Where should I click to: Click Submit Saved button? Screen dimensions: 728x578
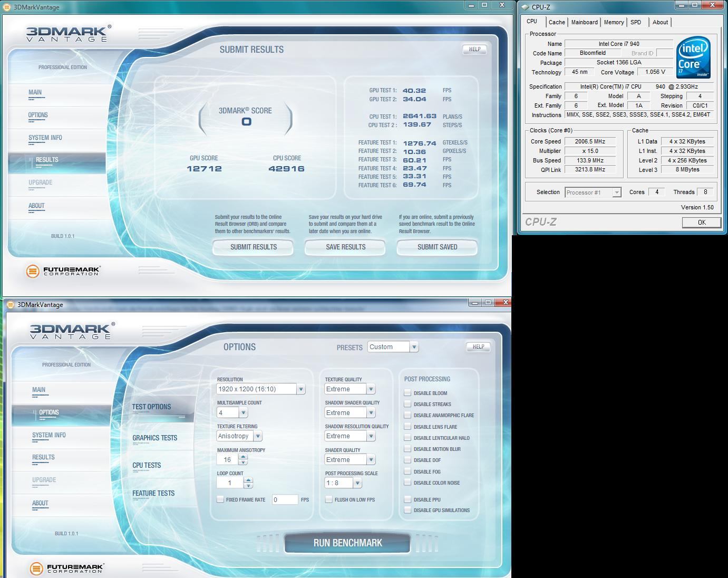(437, 247)
